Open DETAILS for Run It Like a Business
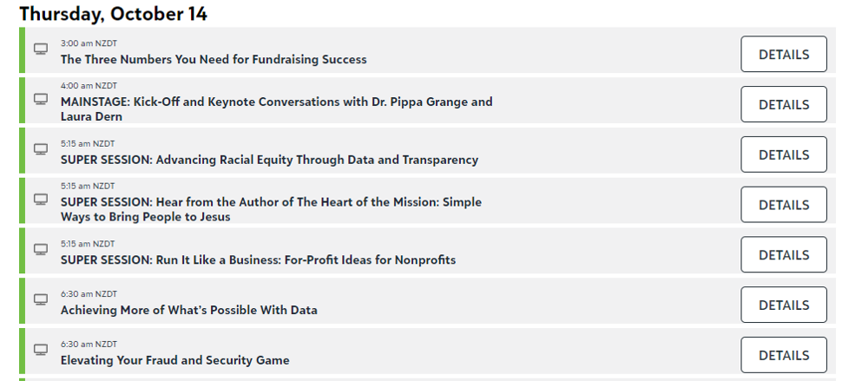The image size is (868, 381). pyautogui.click(x=783, y=255)
